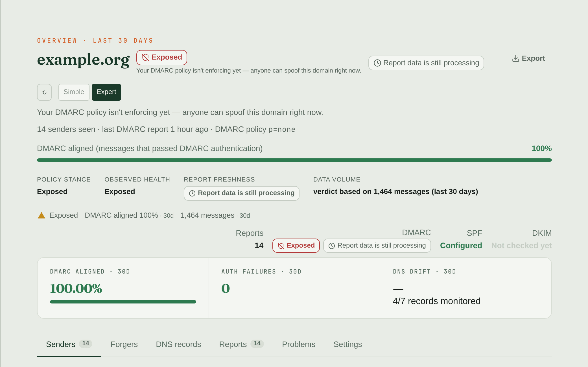Switch to Simple view mode
The height and width of the screenshot is (367, 588).
pyautogui.click(x=74, y=92)
